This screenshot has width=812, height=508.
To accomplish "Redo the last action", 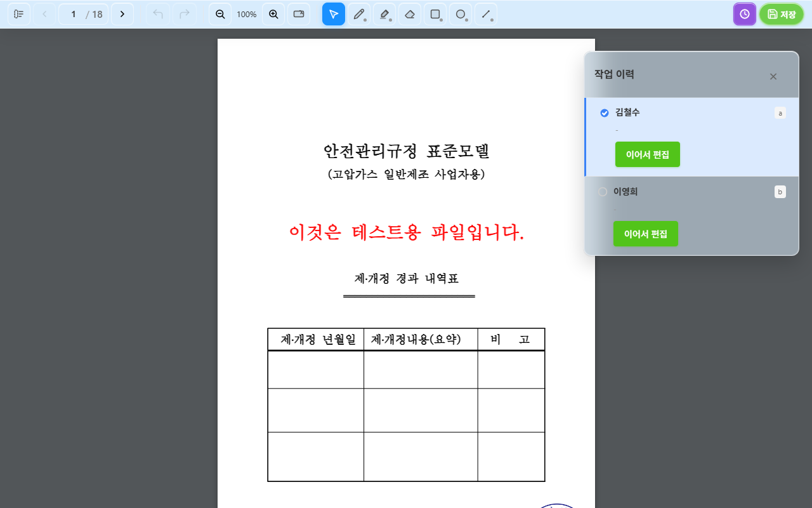I will pyautogui.click(x=185, y=14).
